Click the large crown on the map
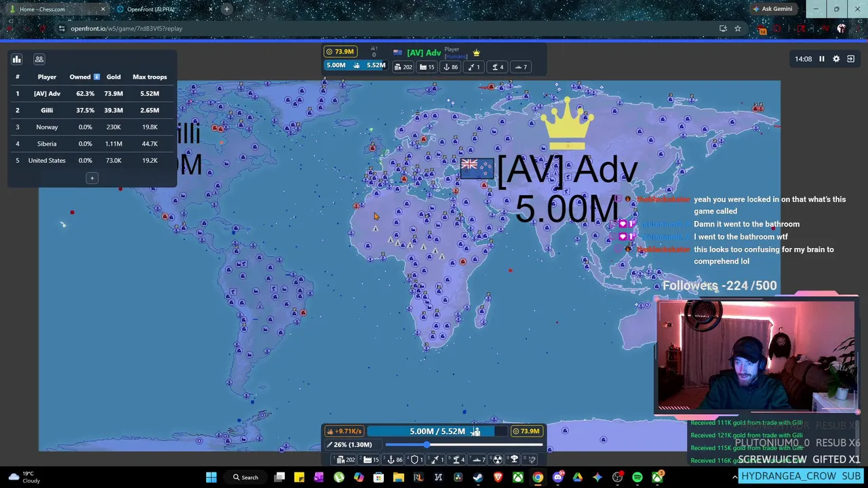868x488 pixels. pyautogui.click(x=567, y=122)
